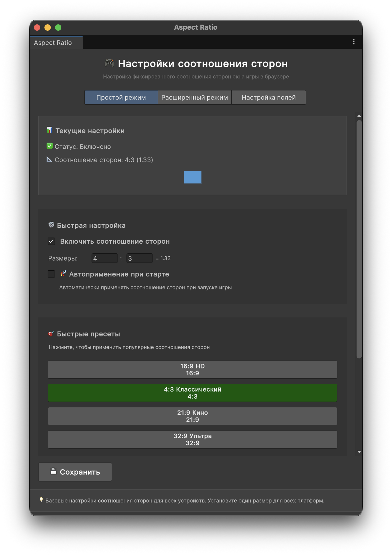This screenshot has width=392, height=555.
Task: Click the lightbulb hint icon in the footer
Action: (41, 500)
